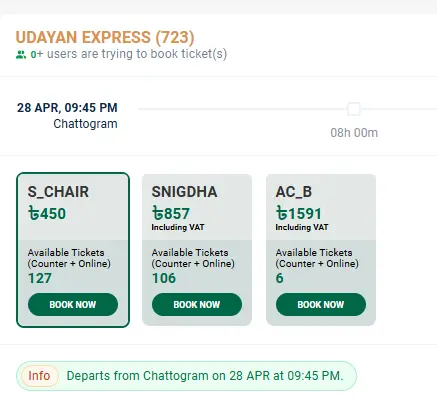The image size is (437, 401).
Task: Click the departure notice text for Chattogram
Action: click(x=205, y=376)
